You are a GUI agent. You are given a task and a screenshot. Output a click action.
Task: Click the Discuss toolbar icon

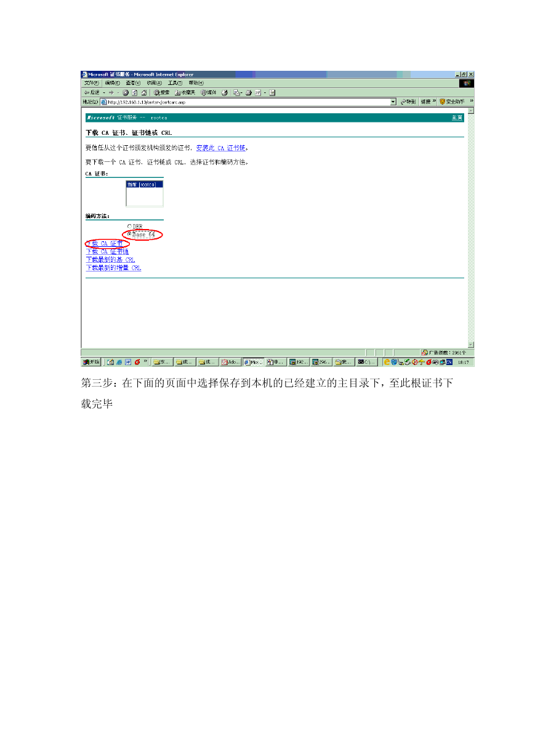pyautogui.click(x=272, y=92)
